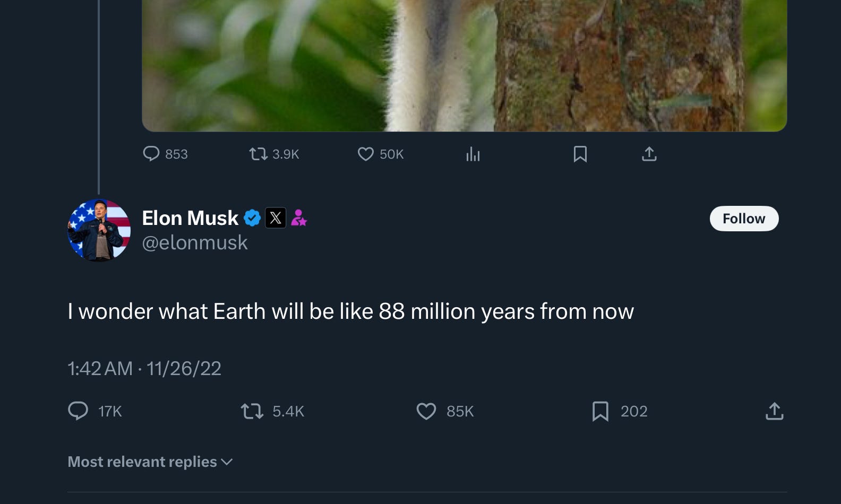Expand Most relevant replies sort menu

coord(150,462)
